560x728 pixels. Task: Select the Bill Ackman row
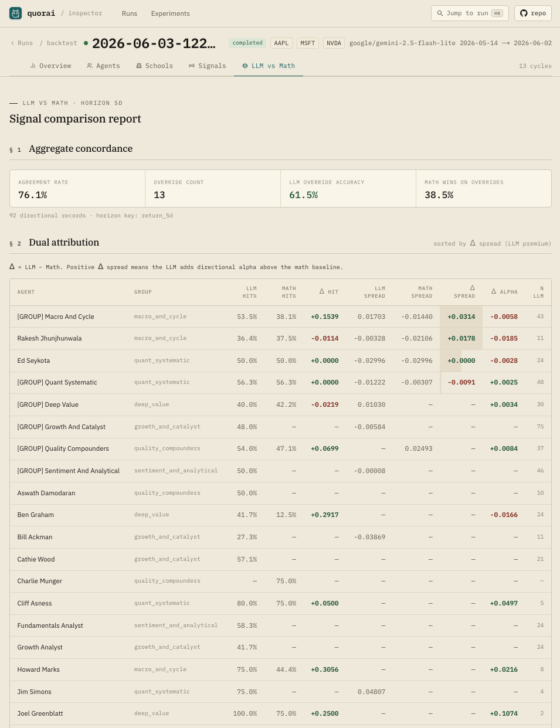tap(280, 537)
